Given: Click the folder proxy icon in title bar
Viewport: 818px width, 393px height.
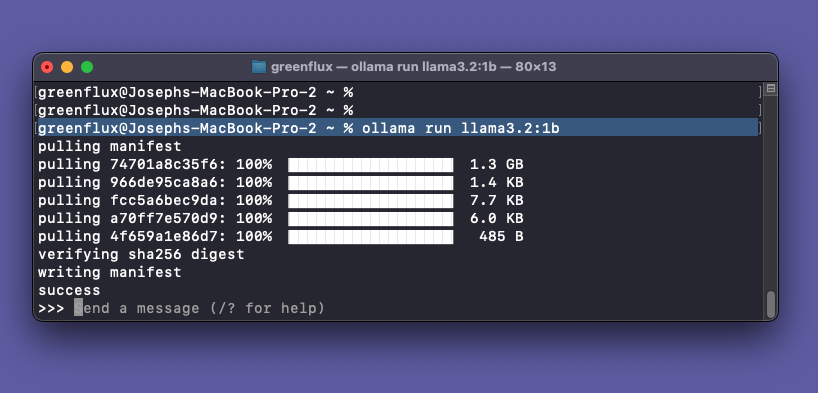Looking at the screenshot, I should coord(259,67).
